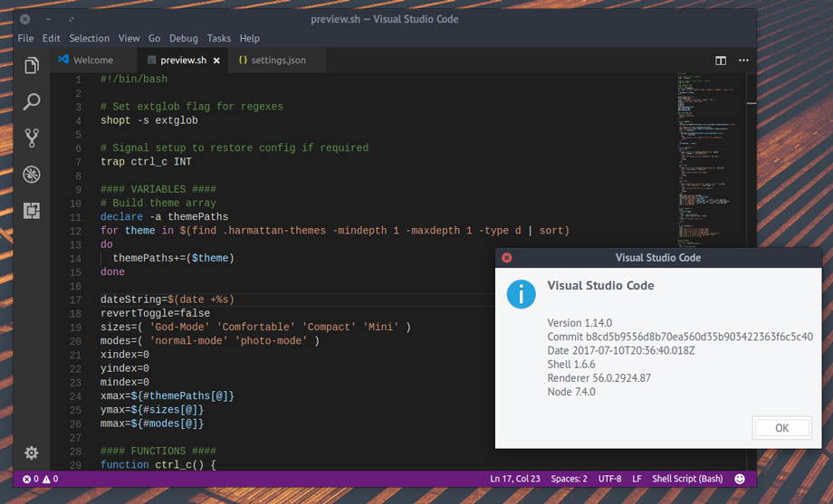The width and height of the screenshot is (833, 504).
Task: Click the 'Version 1.14.0' text in dialog
Action: pyautogui.click(x=579, y=323)
